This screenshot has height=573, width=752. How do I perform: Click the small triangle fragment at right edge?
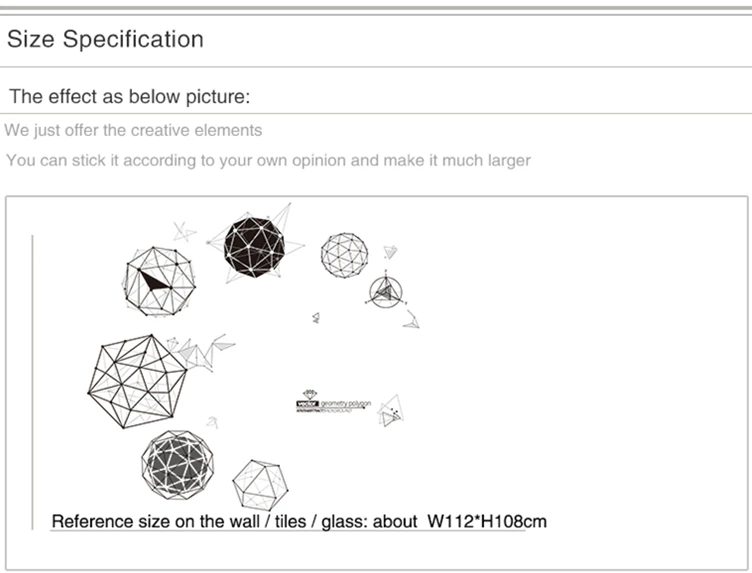411,319
